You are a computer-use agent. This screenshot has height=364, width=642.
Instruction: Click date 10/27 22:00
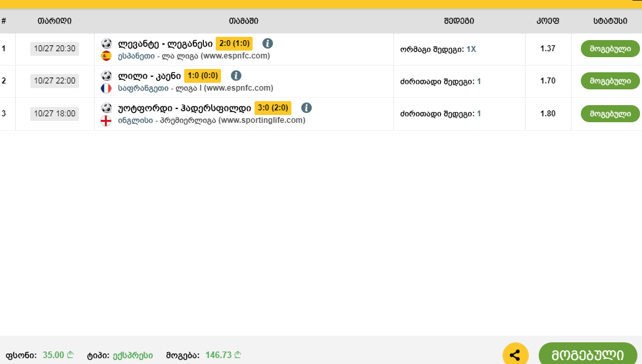55,81
